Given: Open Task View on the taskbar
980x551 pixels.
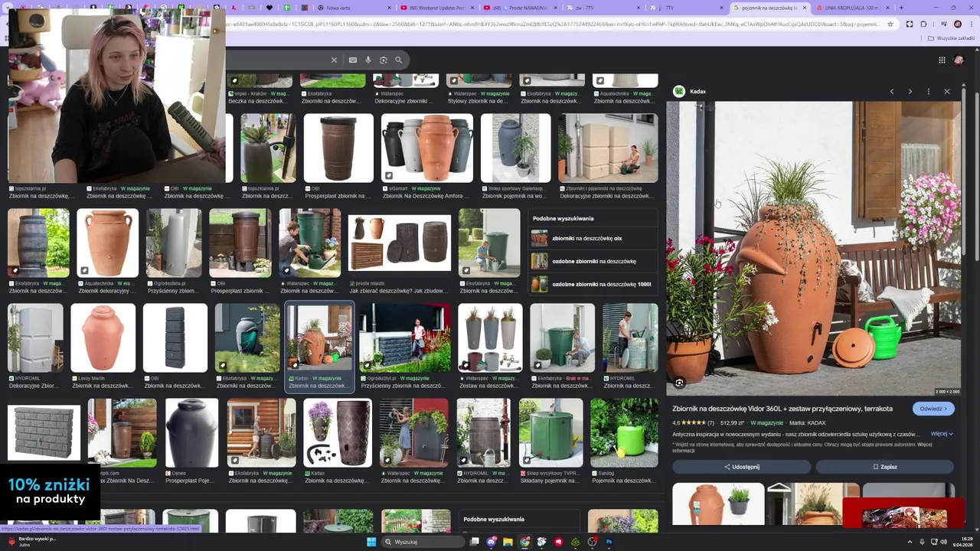Looking at the screenshot, I should 475,542.
